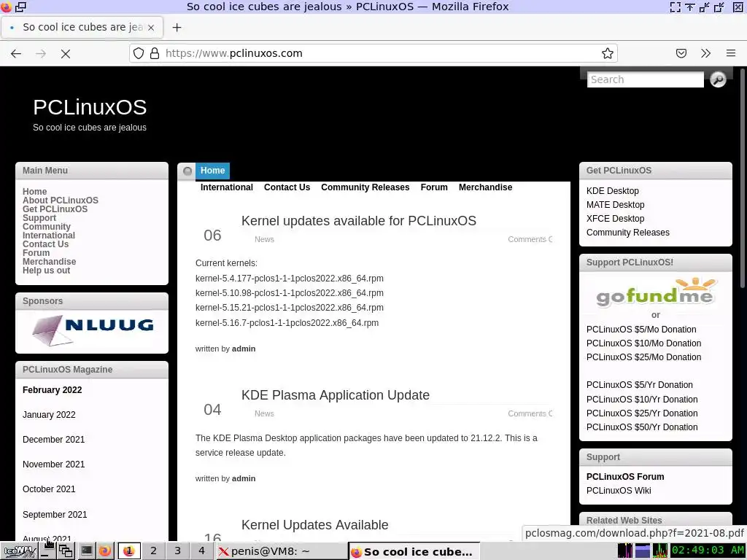Launch the terminal from the taskbar
Viewport: 747px width, 560px height.
(x=86, y=551)
